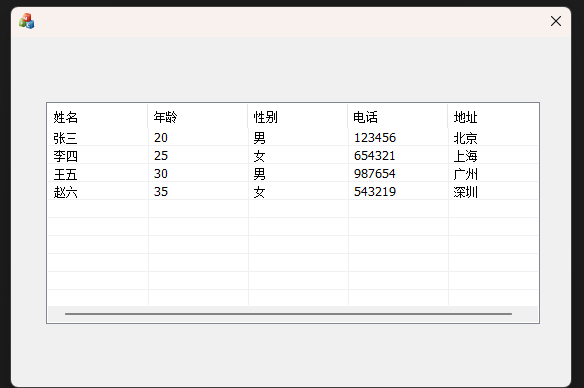Click the 性别 column header
This screenshot has height=388, width=584.
point(298,117)
